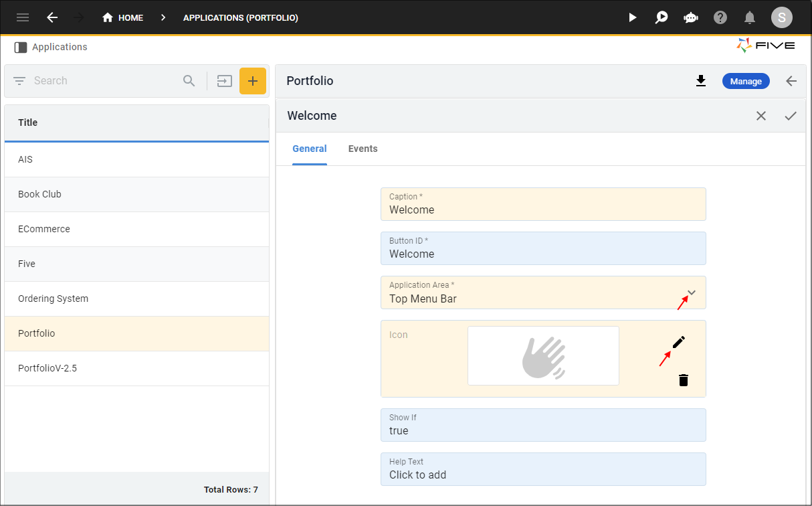This screenshot has width=812, height=506.
Task: Navigate to HOME in breadcrumb
Action: 123,17
